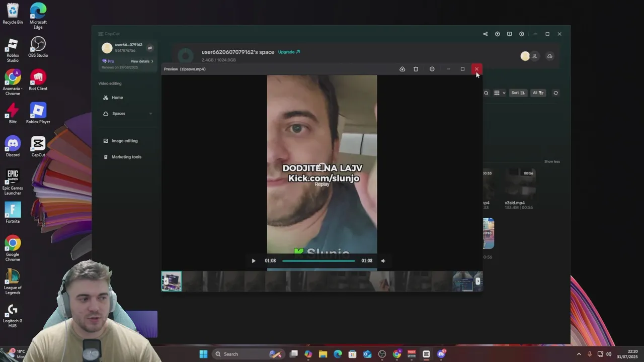644x362 pixels.
Task: Open CapCut settings hexagon icon
Action: point(521,34)
